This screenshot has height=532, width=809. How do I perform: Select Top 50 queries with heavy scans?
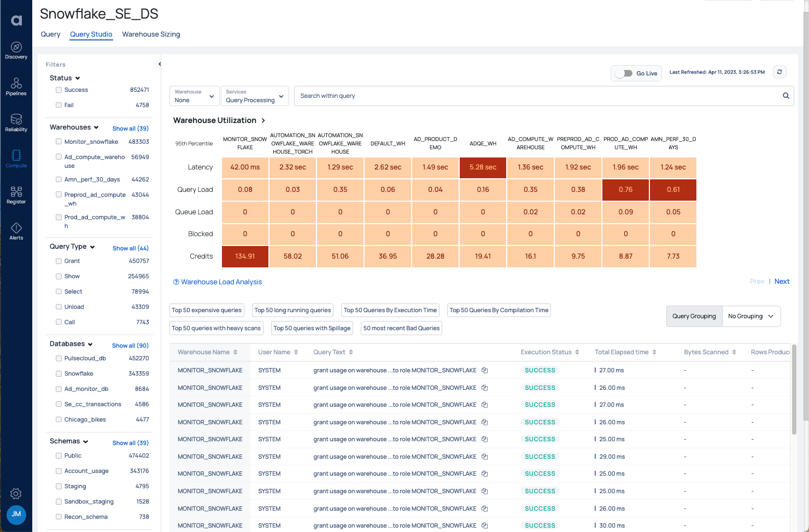(x=216, y=328)
